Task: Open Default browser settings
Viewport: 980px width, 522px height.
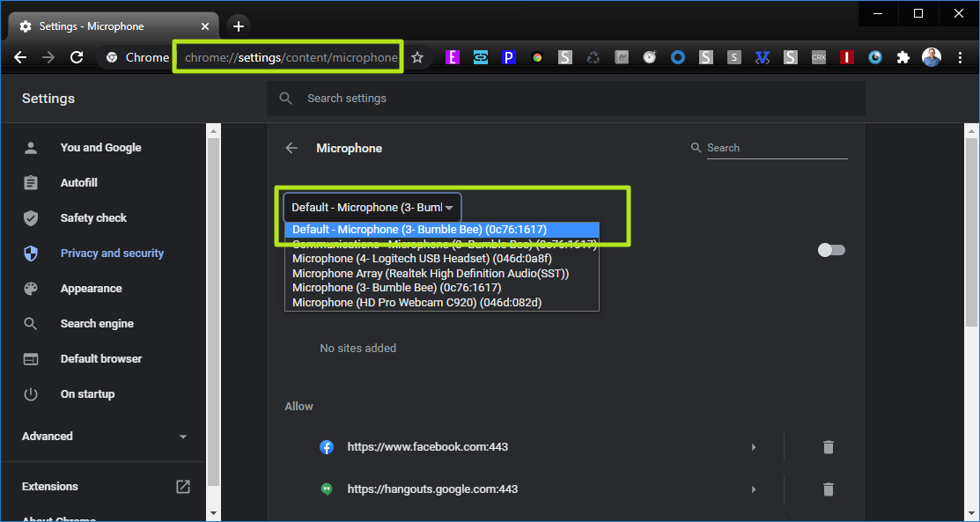Action: click(x=101, y=359)
